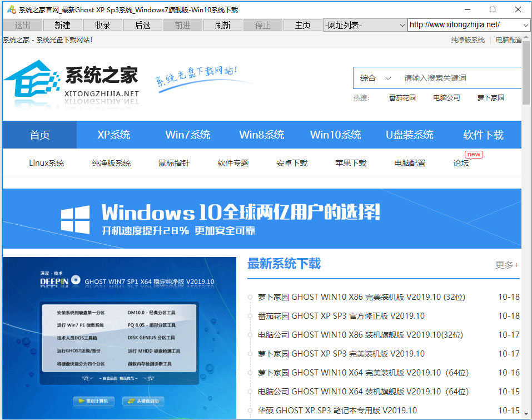
Task: Open 萝卜家园 GHOST WIN10 X64 完美装机版 link
Action: tap(363, 373)
